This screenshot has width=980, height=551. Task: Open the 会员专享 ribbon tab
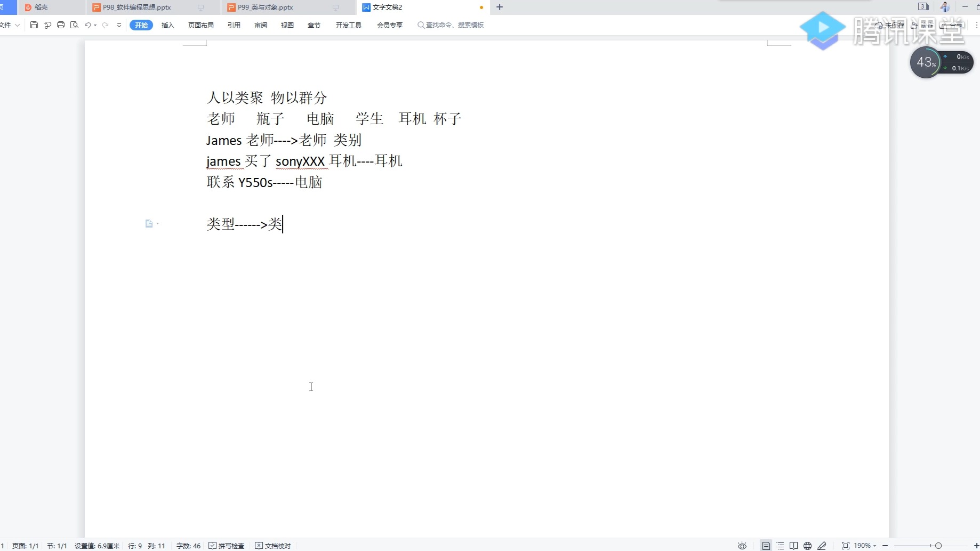pos(390,25)
